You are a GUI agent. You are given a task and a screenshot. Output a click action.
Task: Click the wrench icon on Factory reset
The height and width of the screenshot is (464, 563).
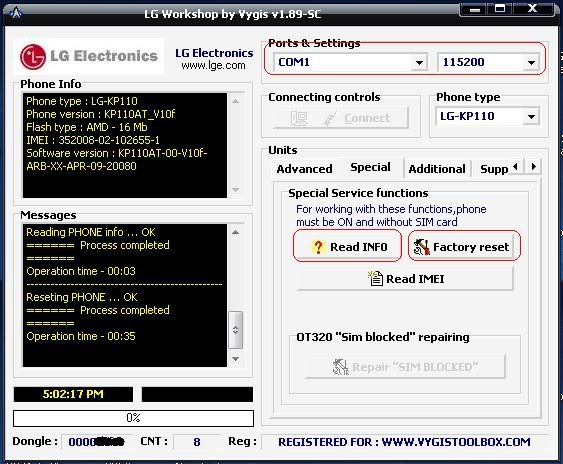pos(422,247)
